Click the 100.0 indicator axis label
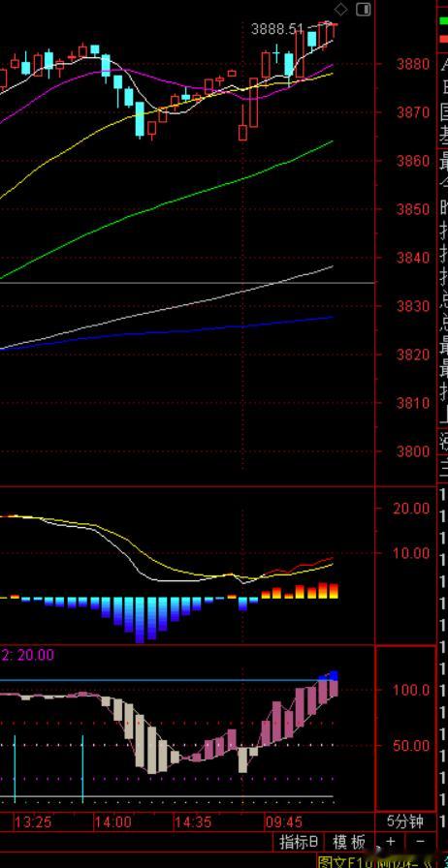Viewport: 448px width, 868px height. pyautogui.click(x=411, y=691)
